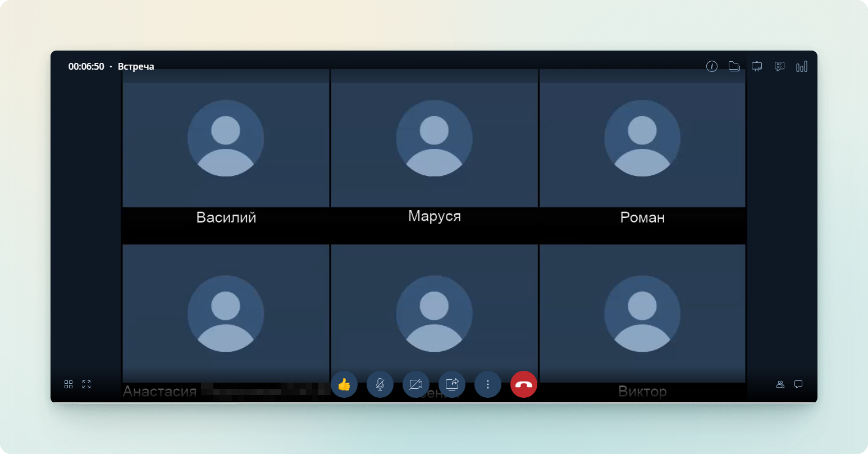Open the participants list icon
This screenshot has height=454, width=868.
(x=780, y=384)
